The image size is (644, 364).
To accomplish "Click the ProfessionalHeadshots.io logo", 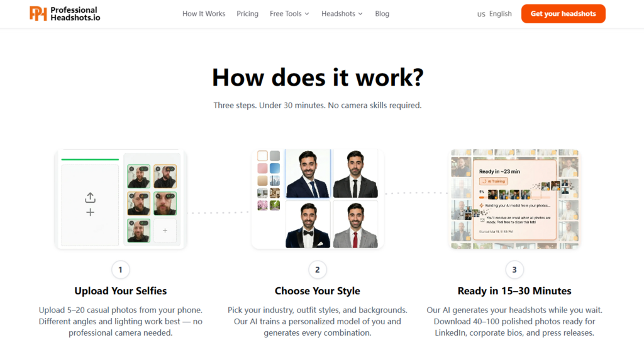I will (65, 14).
